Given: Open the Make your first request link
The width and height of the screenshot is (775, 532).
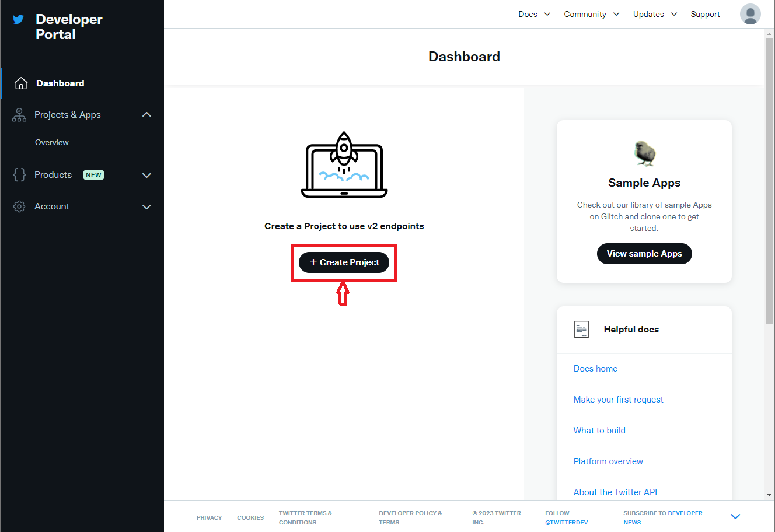Looking at the screenshot, I should click(x=618, y=400).
